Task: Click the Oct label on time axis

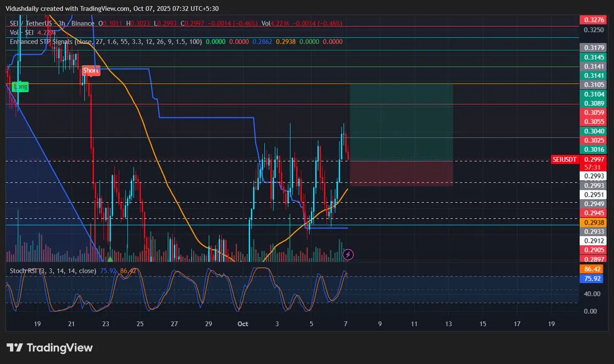Action: pyautogui.click(x=243, y=324)
